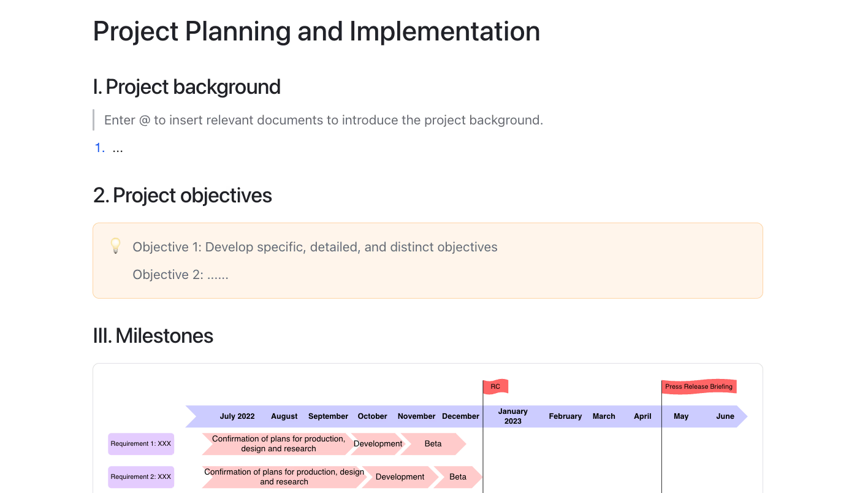Click the Development arrow in Requirement 1 row
The image size is (868, 493).
(378, 444)
